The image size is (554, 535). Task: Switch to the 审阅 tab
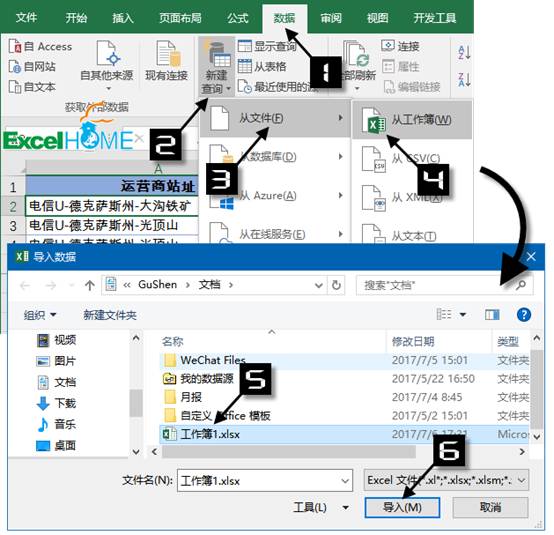(331, 18)
